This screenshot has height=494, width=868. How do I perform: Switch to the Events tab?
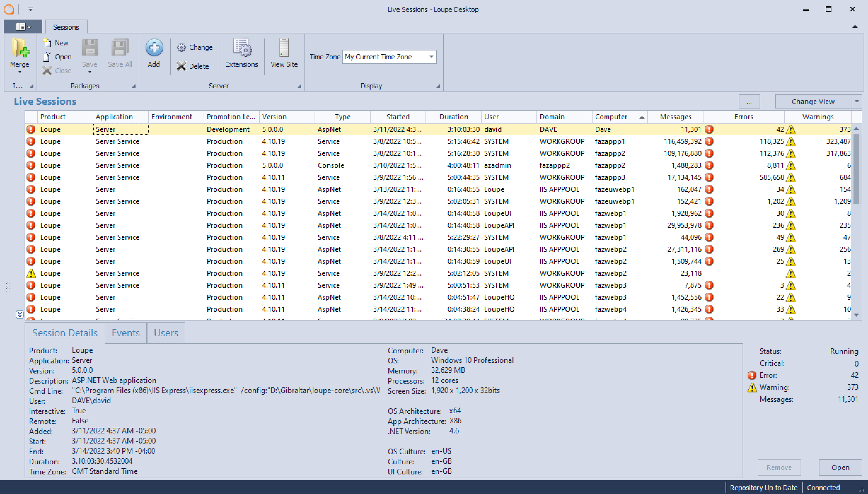pos(126,333)
